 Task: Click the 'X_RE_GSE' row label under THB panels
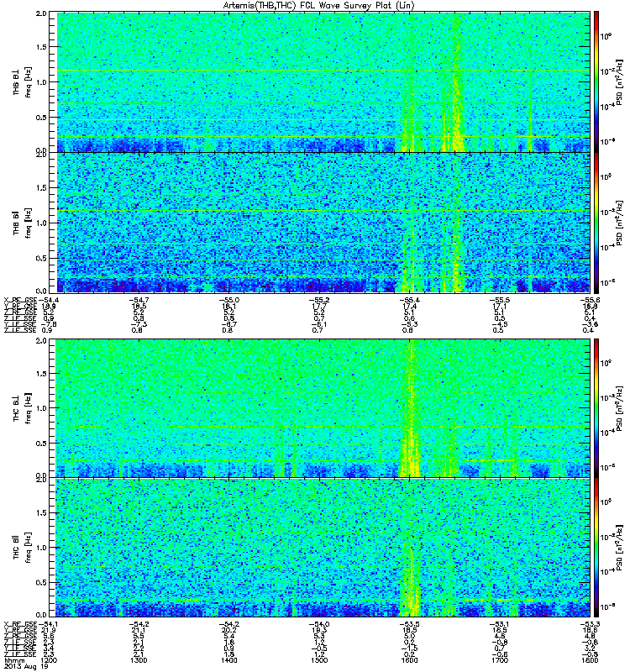click(20, 300)
